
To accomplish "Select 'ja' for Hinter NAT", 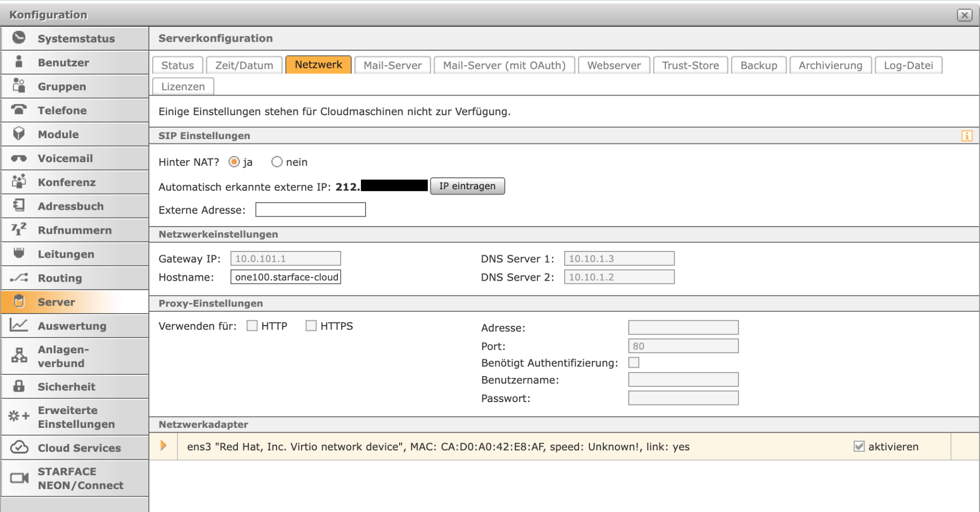I will pyautogui.click(x=234, y=162).
